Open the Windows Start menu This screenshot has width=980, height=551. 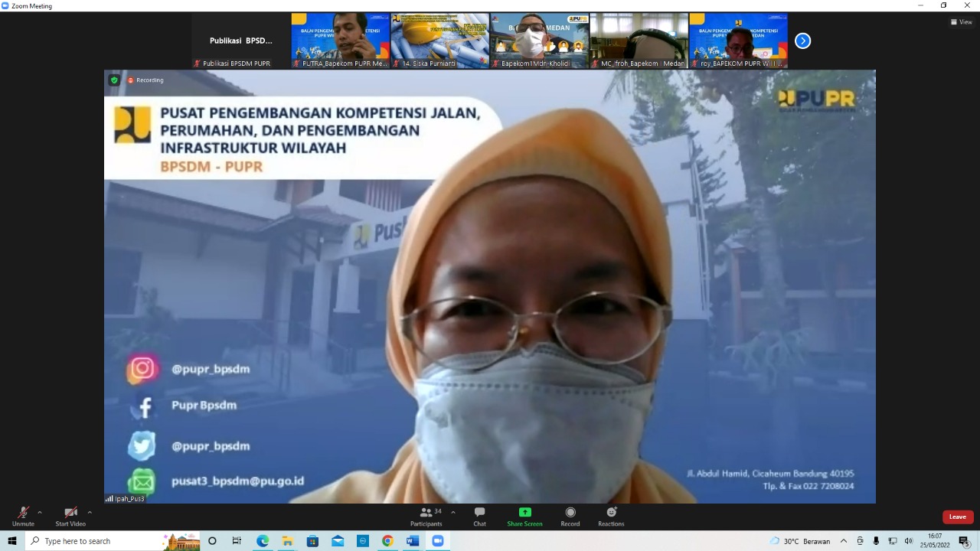tap(11, 541)
